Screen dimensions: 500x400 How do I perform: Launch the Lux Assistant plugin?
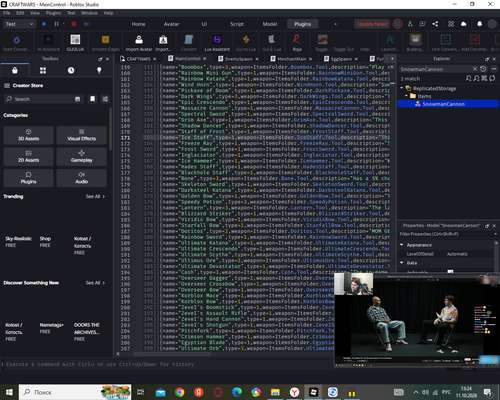tap(217, 43)
